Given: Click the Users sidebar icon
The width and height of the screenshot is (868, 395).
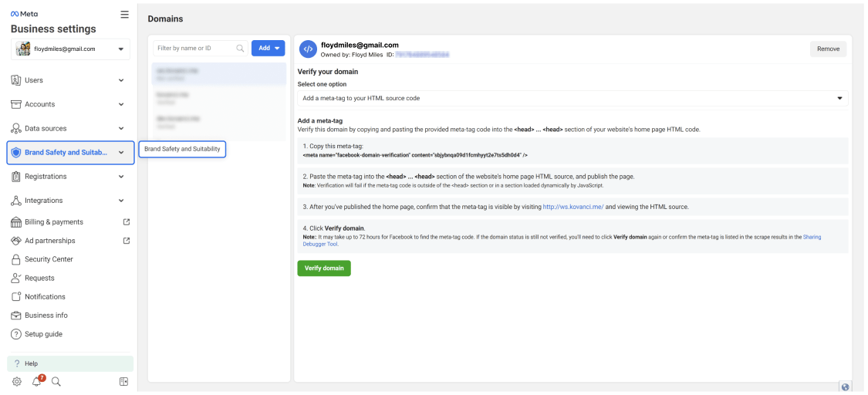Looking at the screenshot, I should click(16, 80).
